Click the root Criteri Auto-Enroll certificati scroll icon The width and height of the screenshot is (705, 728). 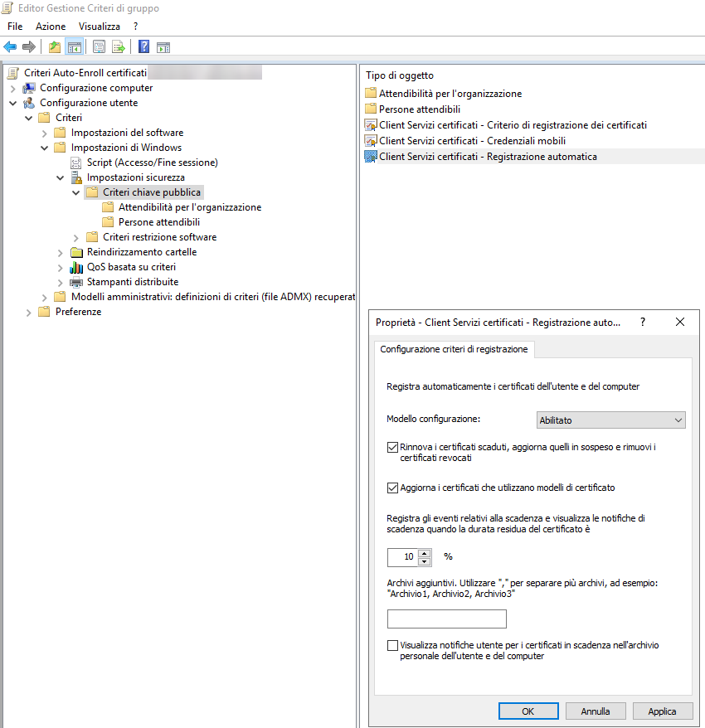click(14, 73)
